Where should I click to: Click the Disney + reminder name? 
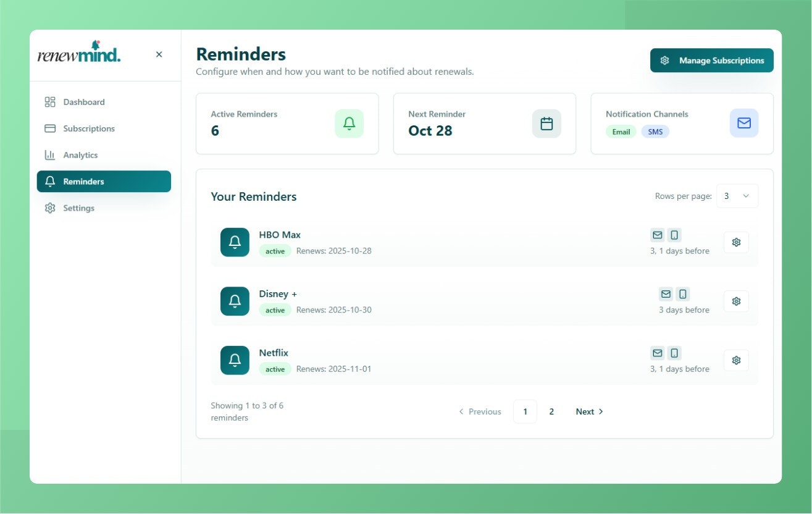pos(278,294)
